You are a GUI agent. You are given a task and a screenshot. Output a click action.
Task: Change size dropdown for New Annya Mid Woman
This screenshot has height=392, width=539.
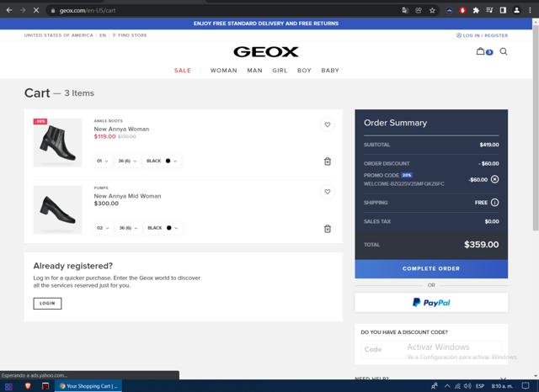tap(128, 228)
